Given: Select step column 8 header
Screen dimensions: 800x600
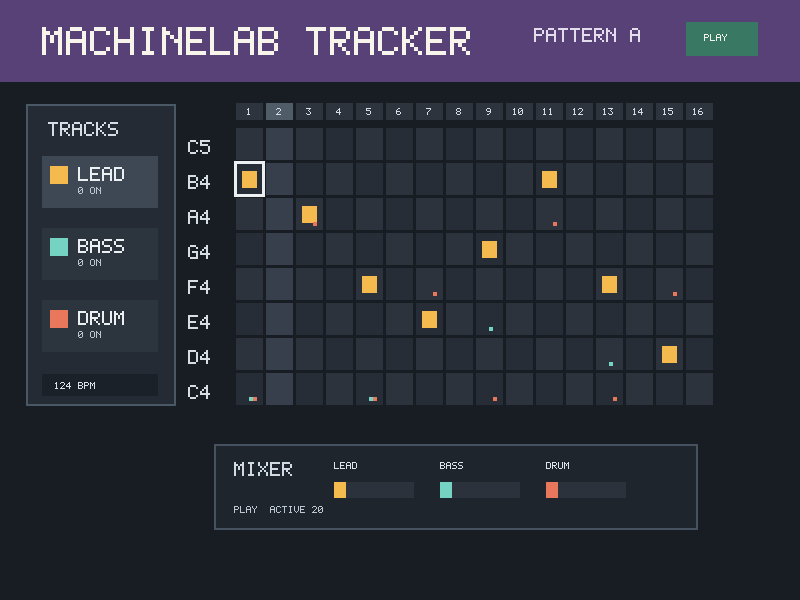Looking at the screenshot, I should pyautogui.click(x=459, y=111).
